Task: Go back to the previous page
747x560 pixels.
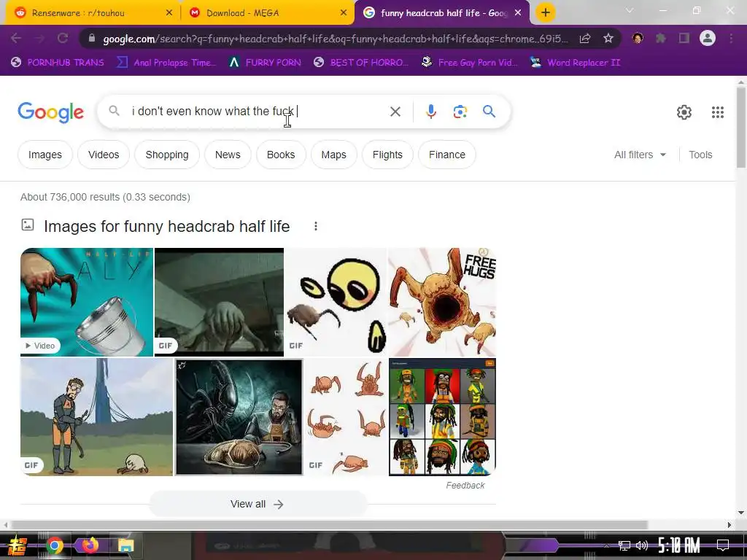Action: point(16,38)
